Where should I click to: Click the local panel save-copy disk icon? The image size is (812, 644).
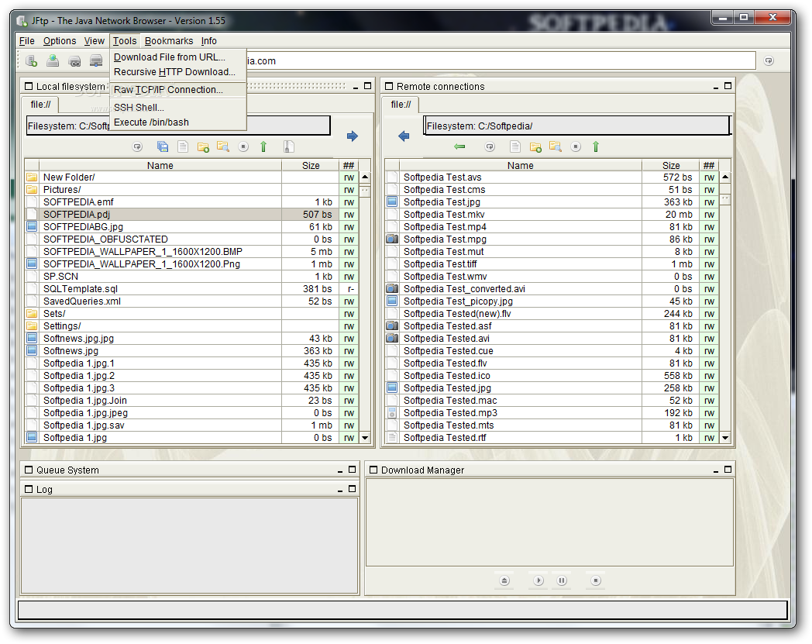point(162,146)
